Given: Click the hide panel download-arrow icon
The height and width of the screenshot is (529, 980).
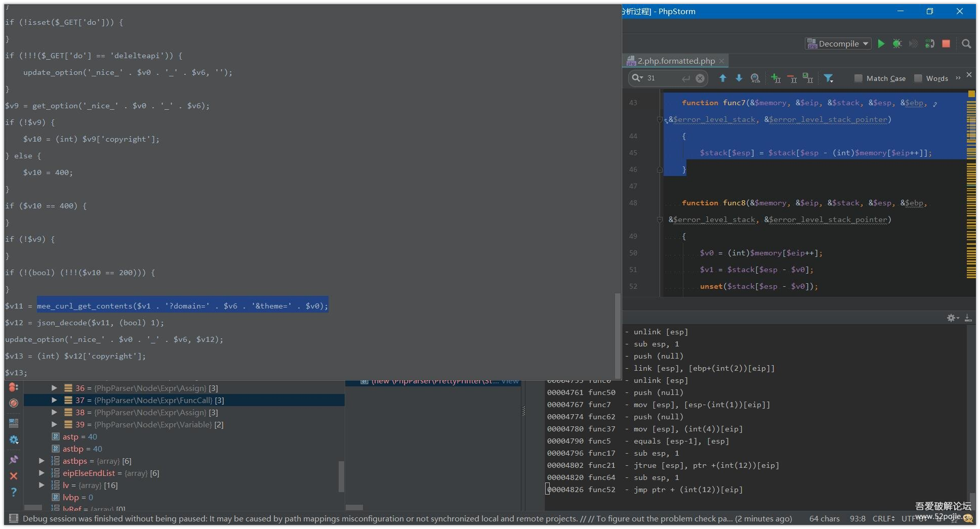Looking at the screenshot, I should click(x=968, y=318).
